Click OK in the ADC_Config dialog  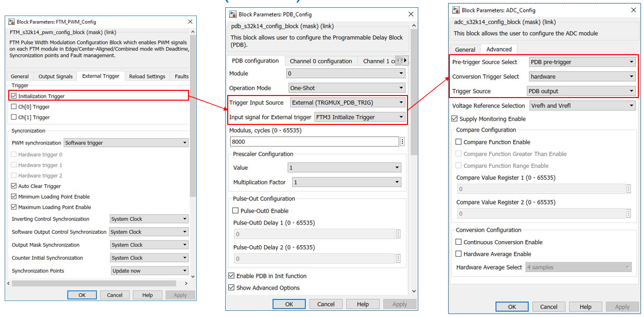(511, 306)
